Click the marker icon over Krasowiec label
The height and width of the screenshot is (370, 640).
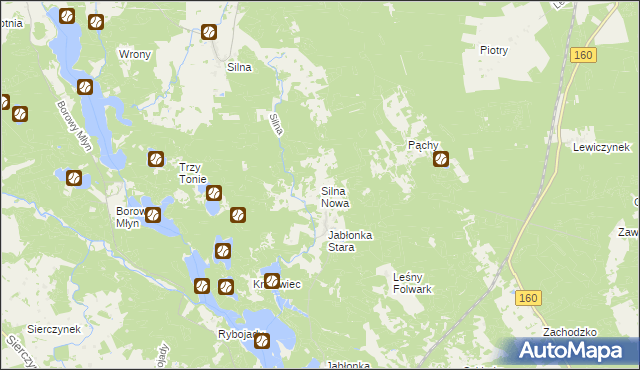pos(272,281)
